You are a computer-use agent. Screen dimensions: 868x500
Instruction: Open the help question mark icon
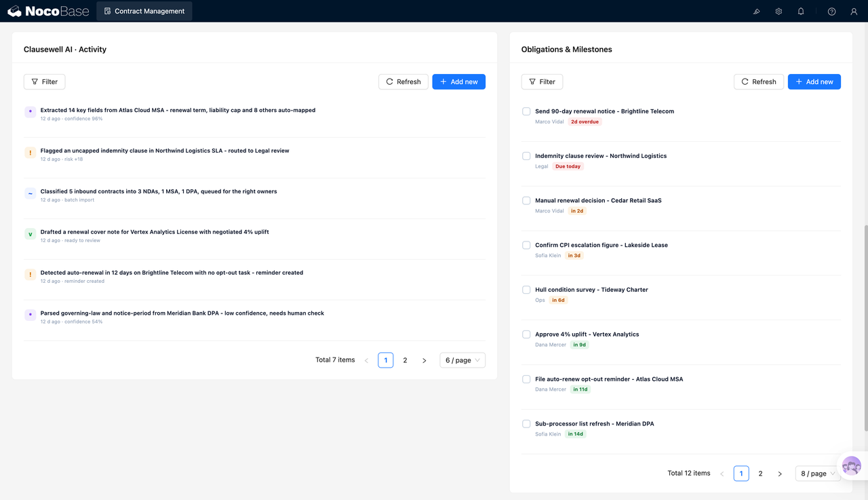click(832, 12)
